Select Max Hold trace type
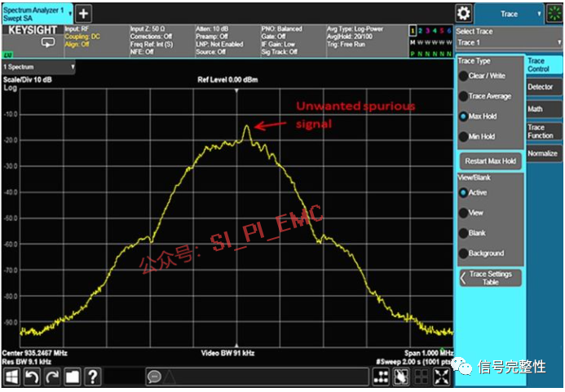 (478, 117)
